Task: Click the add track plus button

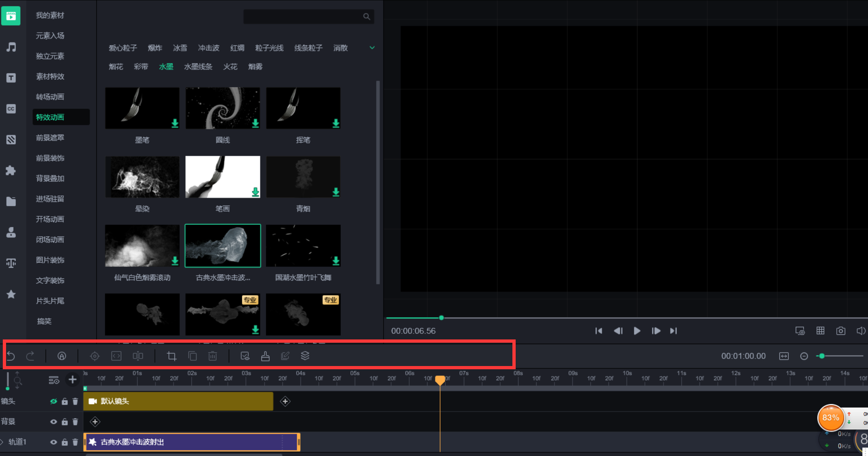Action: tap(72, 380)
